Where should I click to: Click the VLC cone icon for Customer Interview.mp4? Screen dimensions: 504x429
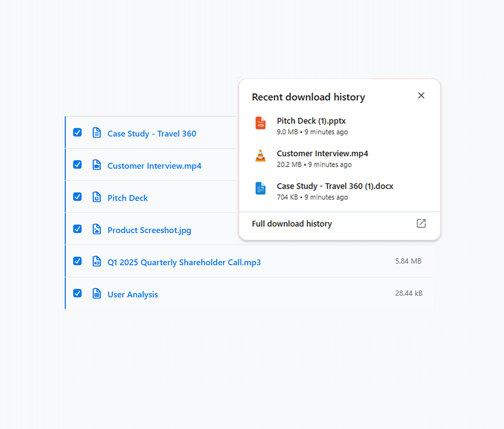(260, 155)
